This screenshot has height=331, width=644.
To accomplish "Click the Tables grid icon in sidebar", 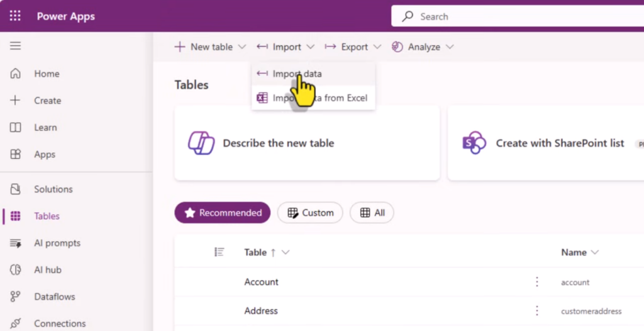I will 15,216.
